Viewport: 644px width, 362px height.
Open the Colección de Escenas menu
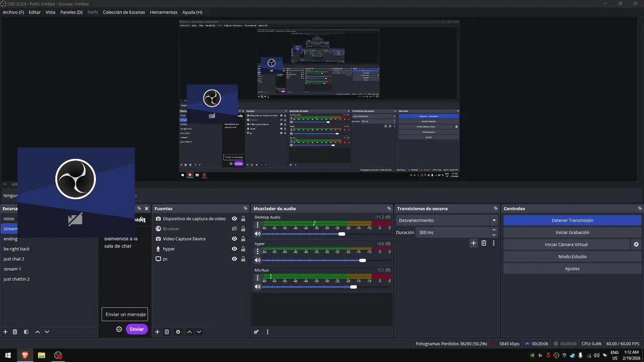124,12
